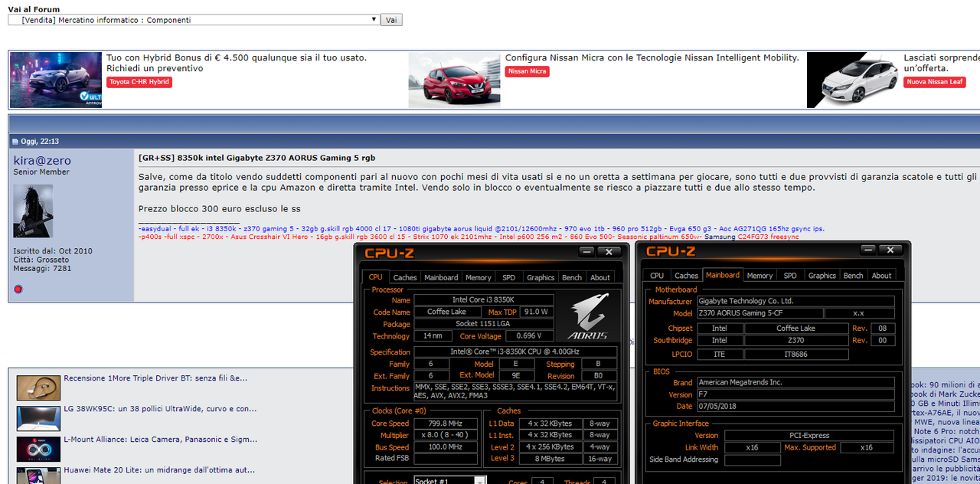The height and width of the screenshot is (484, 980).
Task: Open LG 38WK95C UltraWide article link
Action: point(159,408)
